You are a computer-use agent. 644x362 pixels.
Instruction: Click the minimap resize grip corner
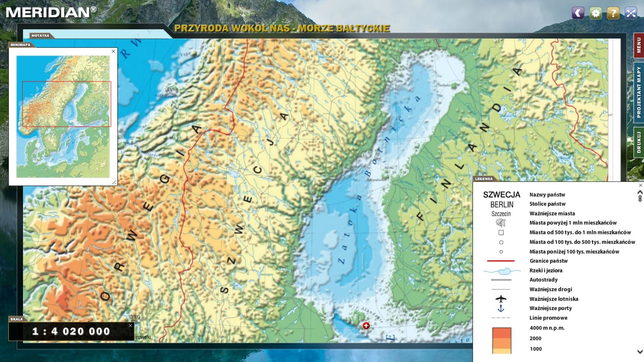click(x=114, y=182)
